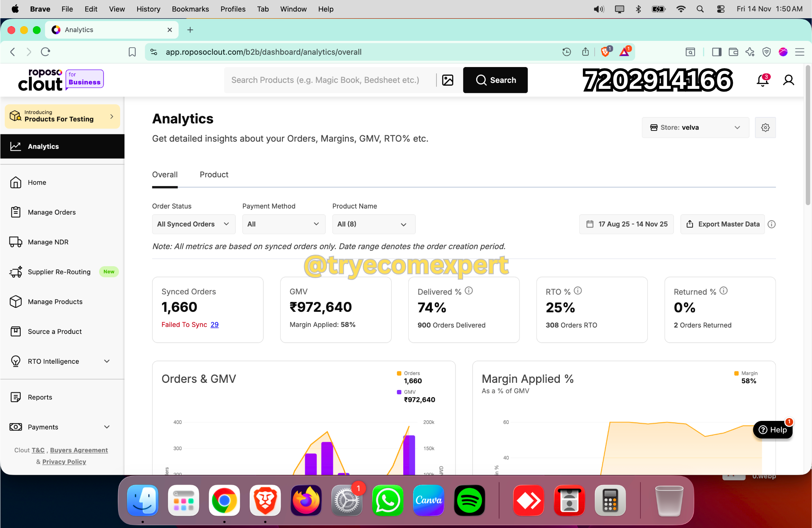Image resolution: width=812 pixels, height=528 pixels.
Task: Open Manage Orders in sidebar
Action: point(52,212)
